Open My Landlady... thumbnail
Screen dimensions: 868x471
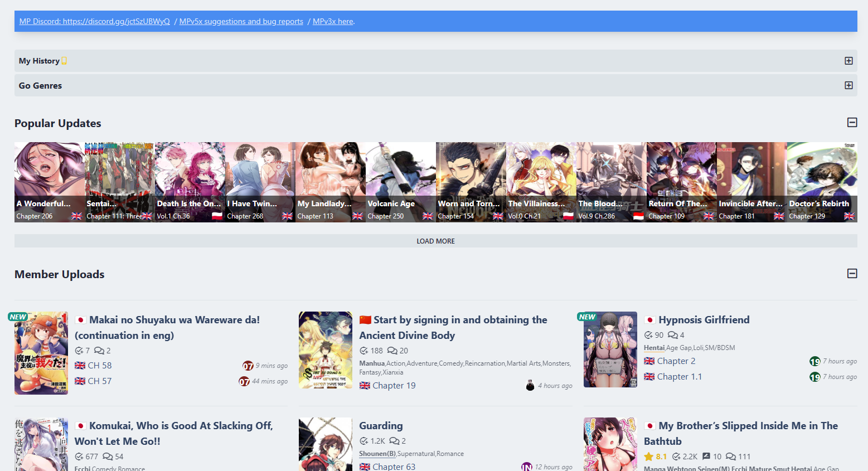(331, 182)
